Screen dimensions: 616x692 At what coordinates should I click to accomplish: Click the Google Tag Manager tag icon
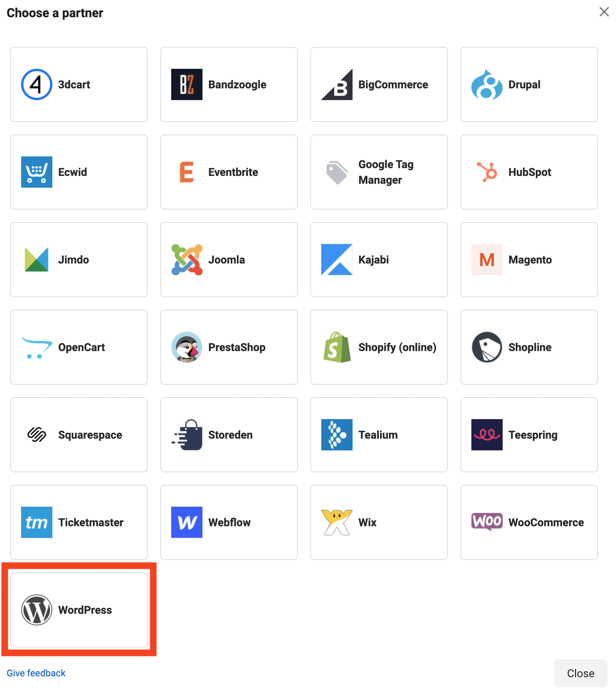click(x=337, y=172)
